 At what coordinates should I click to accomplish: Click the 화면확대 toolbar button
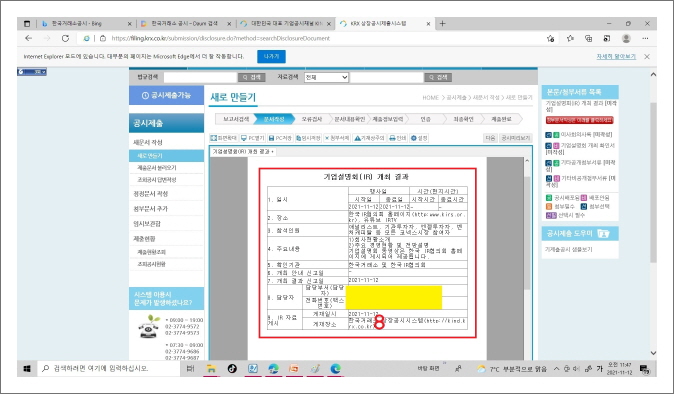point(224,138)
